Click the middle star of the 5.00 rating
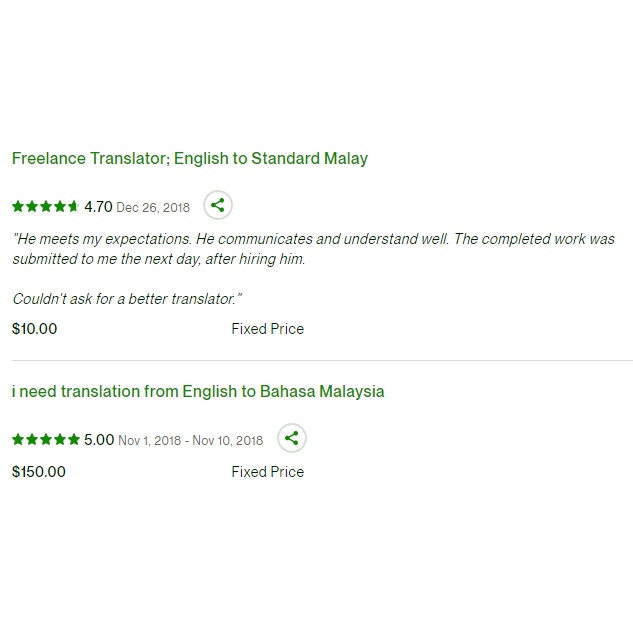Screen dimensions: 633x633 46,440
